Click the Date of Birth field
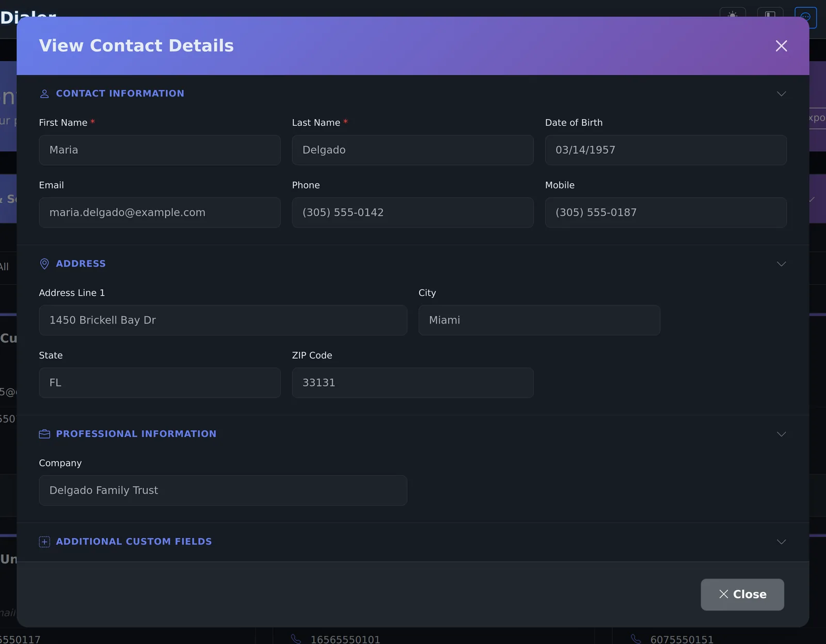 click(665, 150)
